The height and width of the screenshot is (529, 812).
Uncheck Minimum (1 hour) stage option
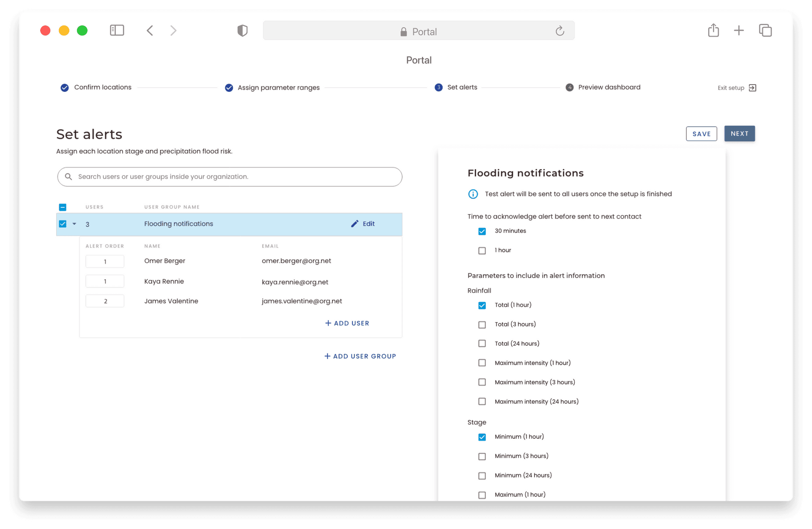tap(482, 437)
